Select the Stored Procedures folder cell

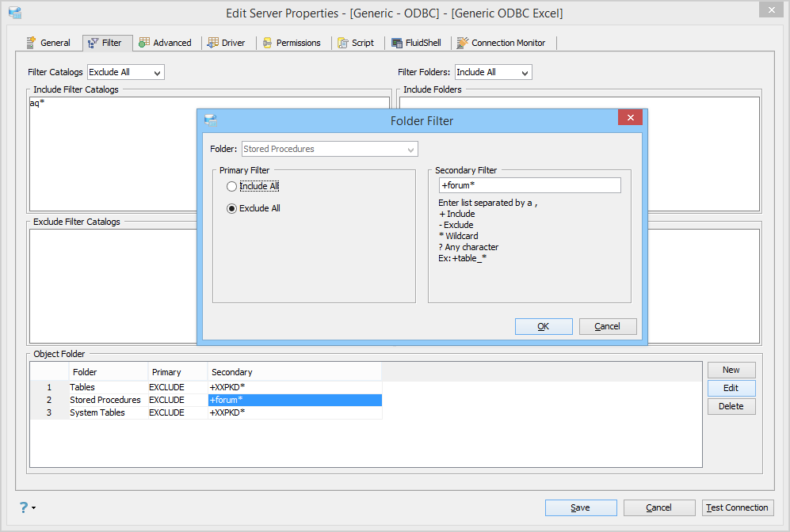pos(108,400)
